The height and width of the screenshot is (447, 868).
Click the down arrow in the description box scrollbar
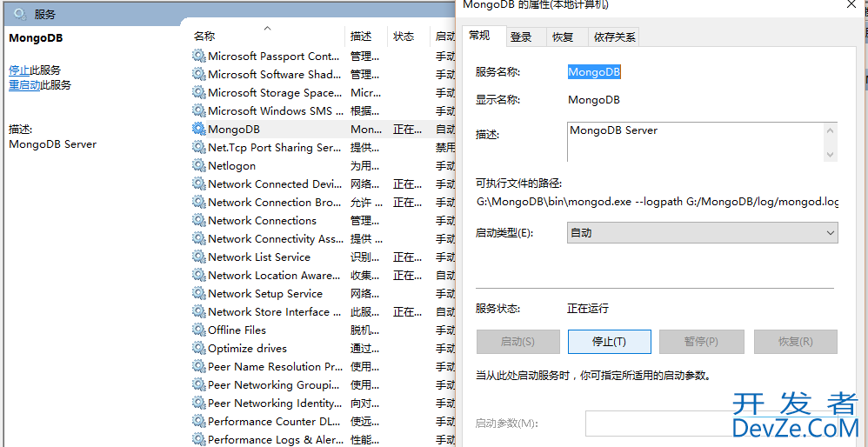point(830,155)
